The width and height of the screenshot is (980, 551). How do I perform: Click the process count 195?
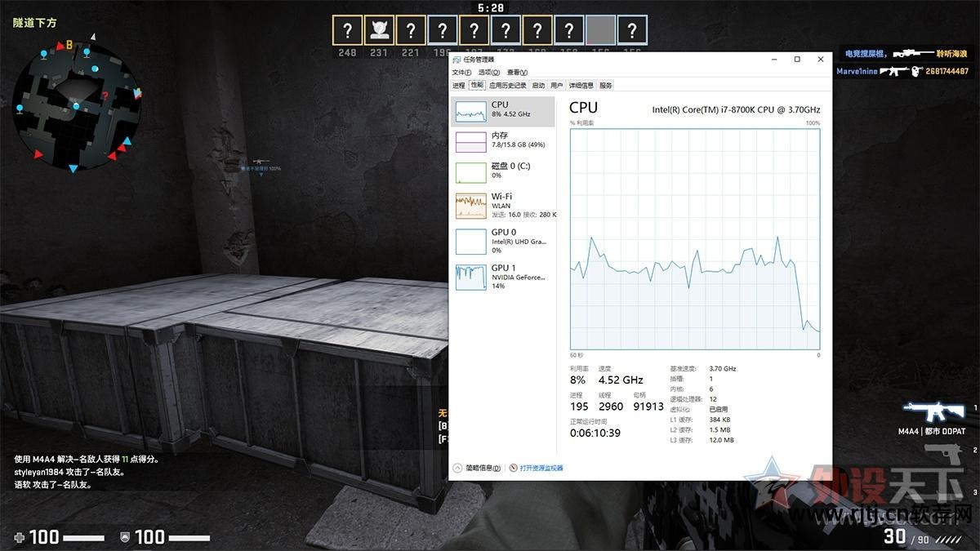[579, 407]
